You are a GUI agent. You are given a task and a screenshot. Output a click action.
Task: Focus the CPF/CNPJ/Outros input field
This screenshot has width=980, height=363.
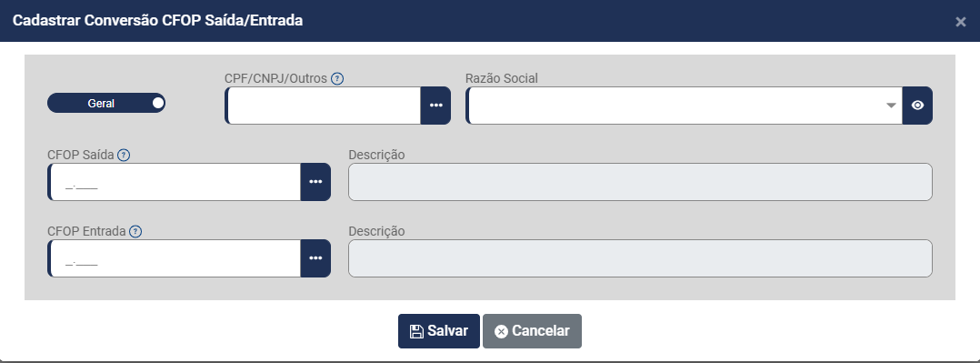323,106
